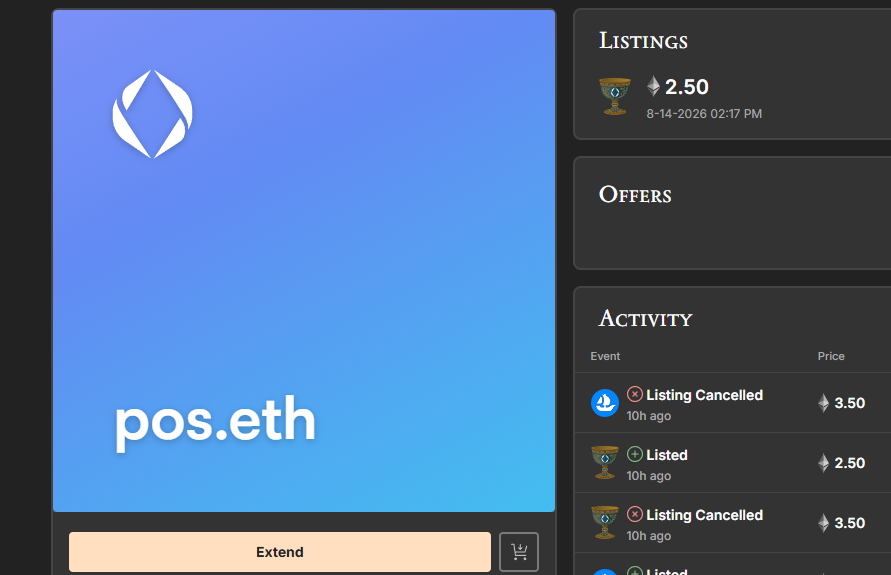Click the 2.50 price in Activity

(x=850, y=463)
